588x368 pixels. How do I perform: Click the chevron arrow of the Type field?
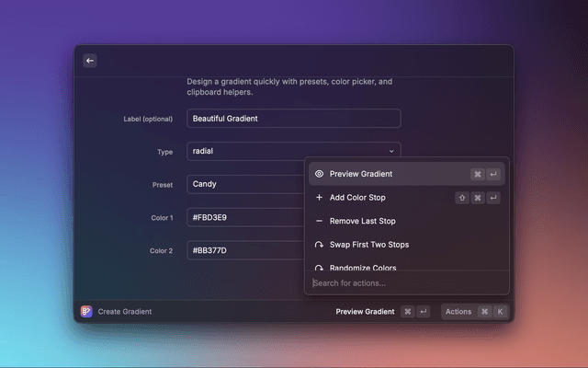(391, 151)
